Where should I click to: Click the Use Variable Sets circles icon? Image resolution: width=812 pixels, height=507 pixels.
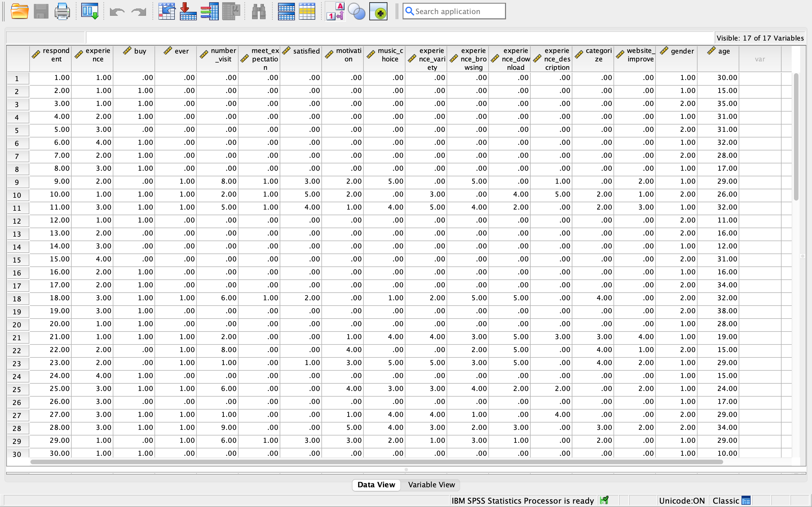[356, 11]
